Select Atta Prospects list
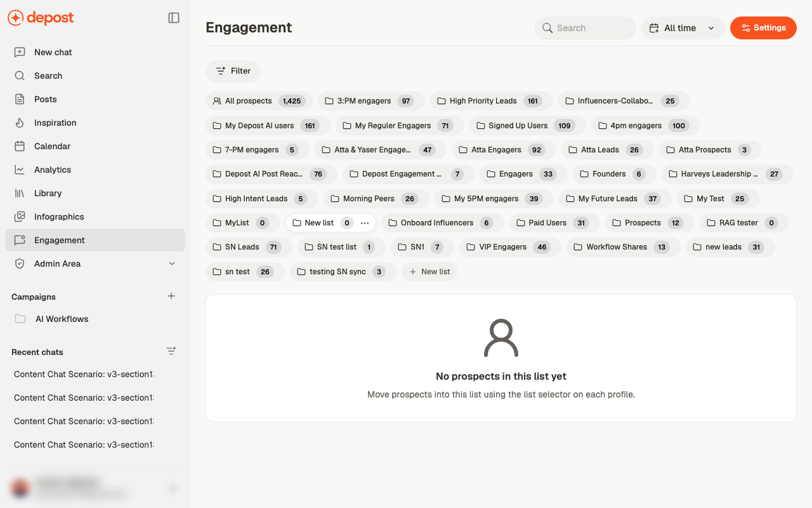812x508 pixels. coord(710,150)
